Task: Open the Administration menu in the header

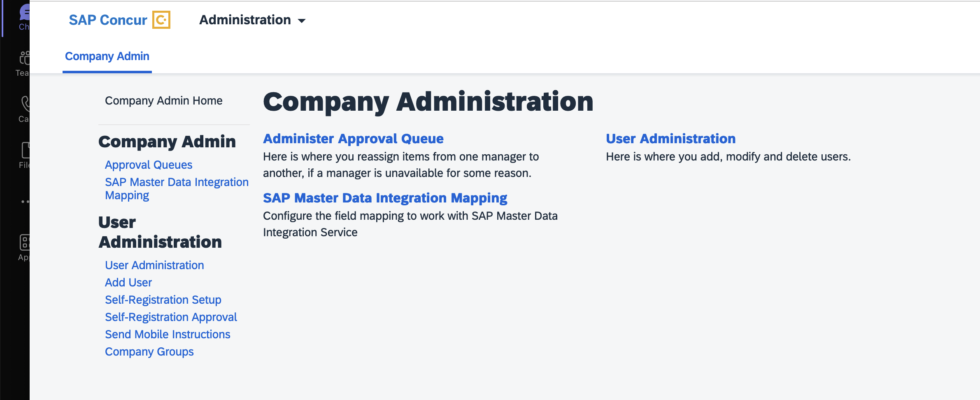Action: 252,19
